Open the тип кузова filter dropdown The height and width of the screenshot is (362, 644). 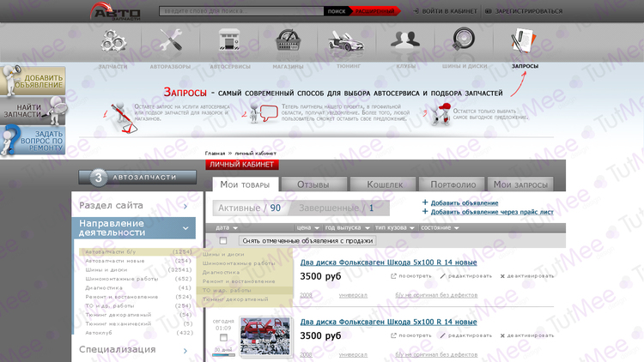(394, 228)
